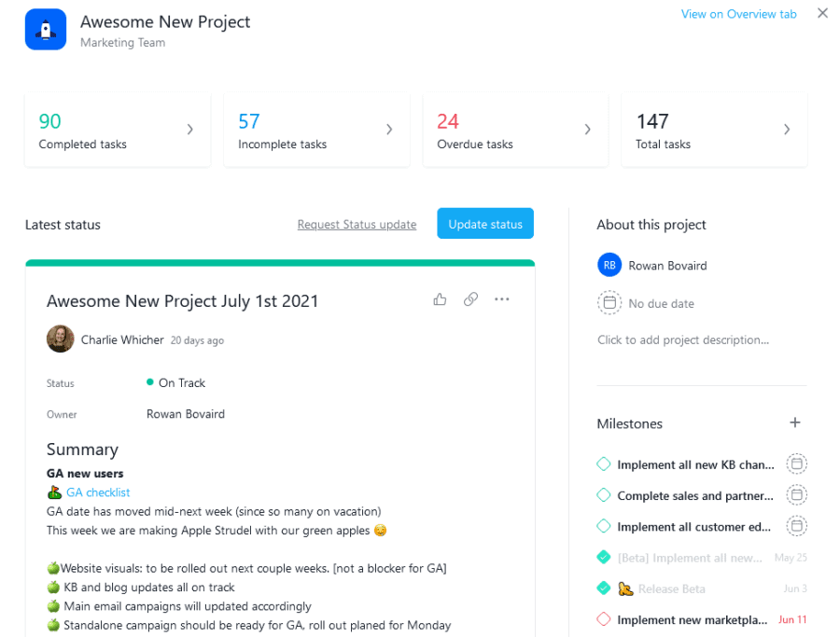Expand the Incomplete tasks card chevron

[x=389, y=130]
